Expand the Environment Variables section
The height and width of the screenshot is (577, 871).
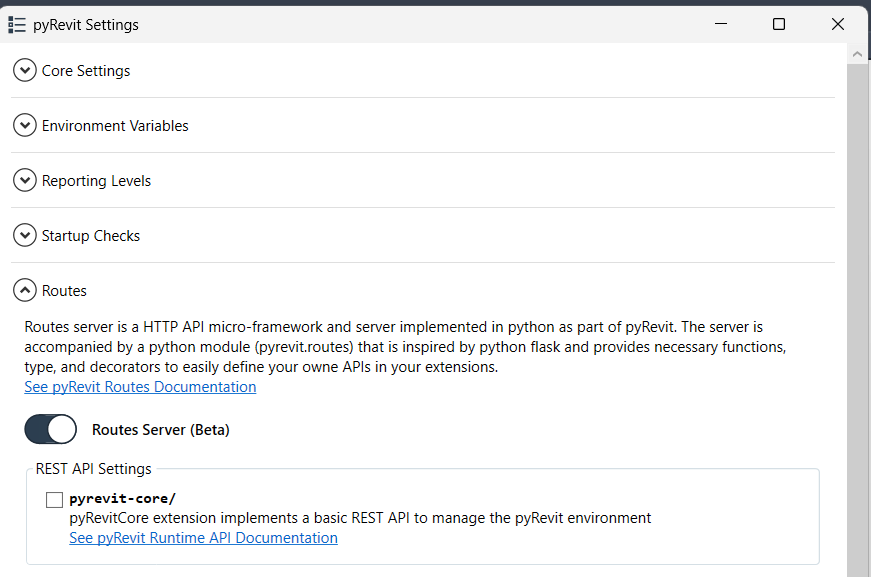[25, 126]
